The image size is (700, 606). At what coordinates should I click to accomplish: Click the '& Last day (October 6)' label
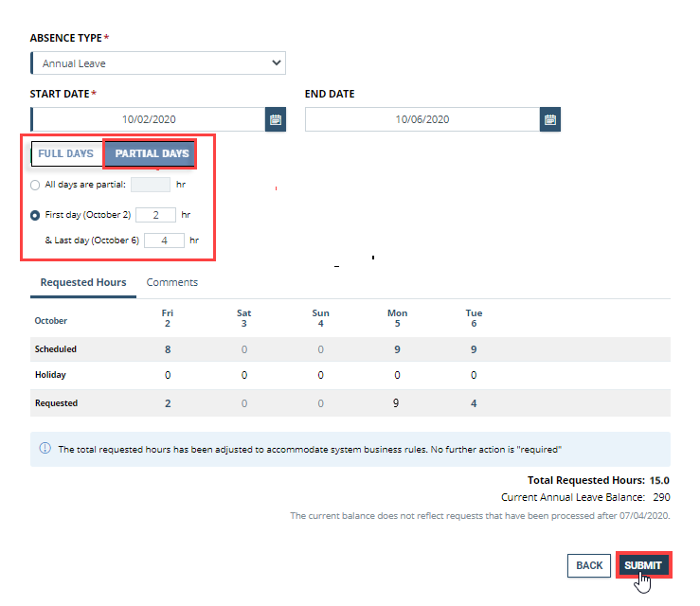92,241
